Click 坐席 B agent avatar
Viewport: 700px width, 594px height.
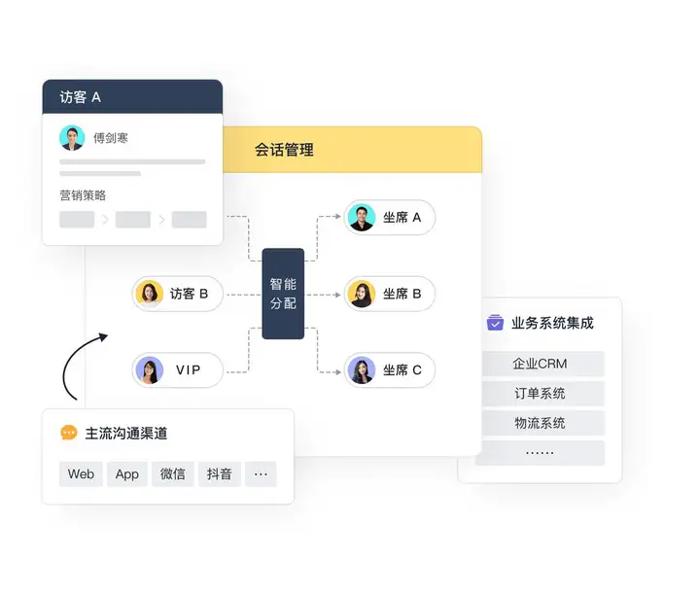pyautogui.click(x=361, y=294)
